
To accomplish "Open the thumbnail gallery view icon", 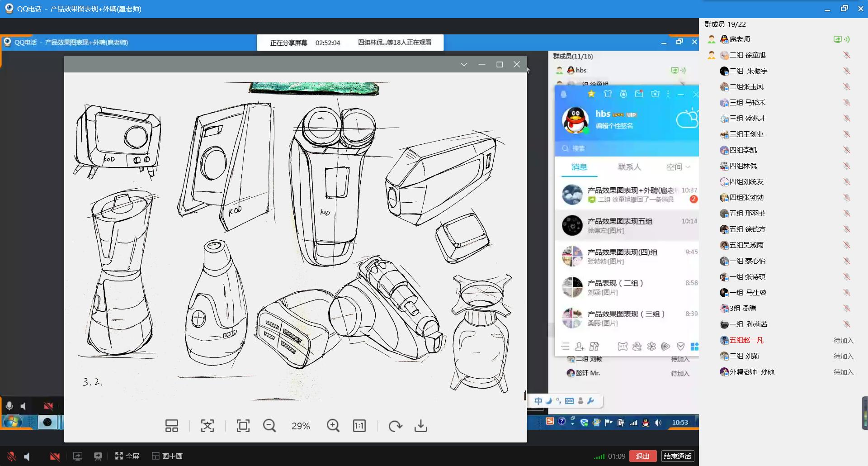I will pyautogui.click(x=172, y=426).
